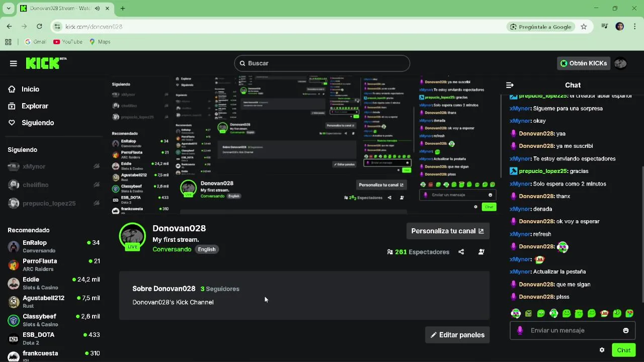The width and height of the screenshot is (644, 362).
Task: Click Pregúntale a Google button
Action: coord(540,27)
